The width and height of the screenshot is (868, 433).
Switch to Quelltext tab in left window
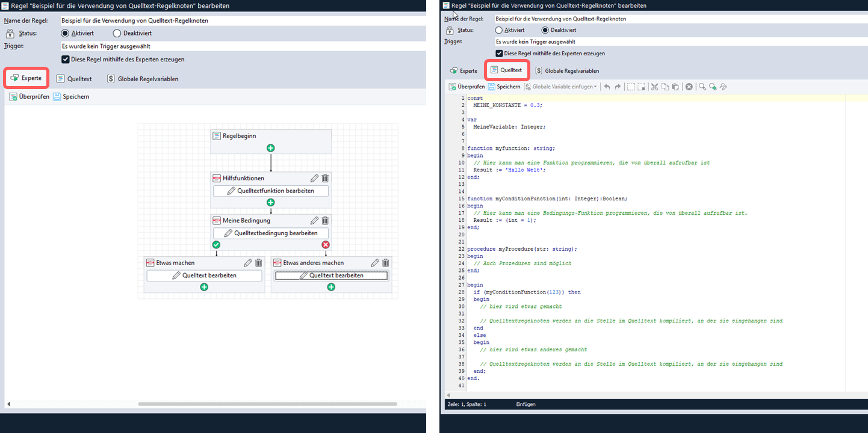pyautogui.click(x=74, y=79)
